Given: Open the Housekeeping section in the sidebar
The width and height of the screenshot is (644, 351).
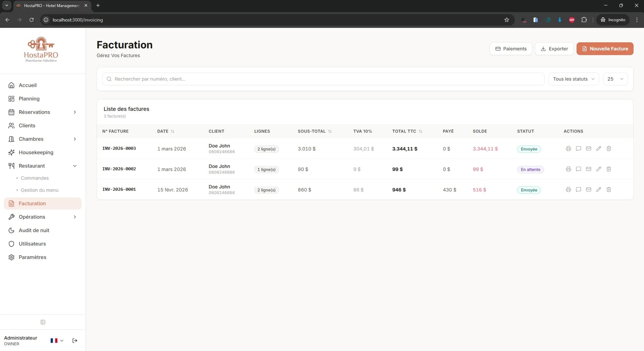Looking at the screenshot, I should point(36,152).
